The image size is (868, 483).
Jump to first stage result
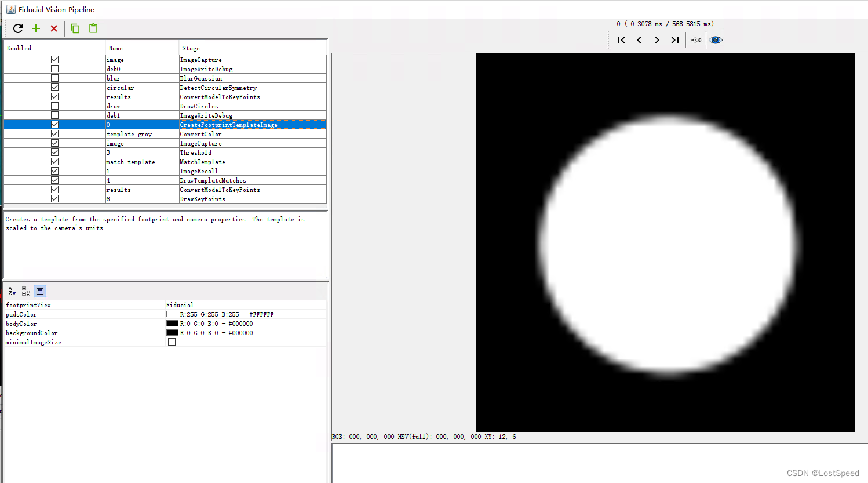point(621,40)
